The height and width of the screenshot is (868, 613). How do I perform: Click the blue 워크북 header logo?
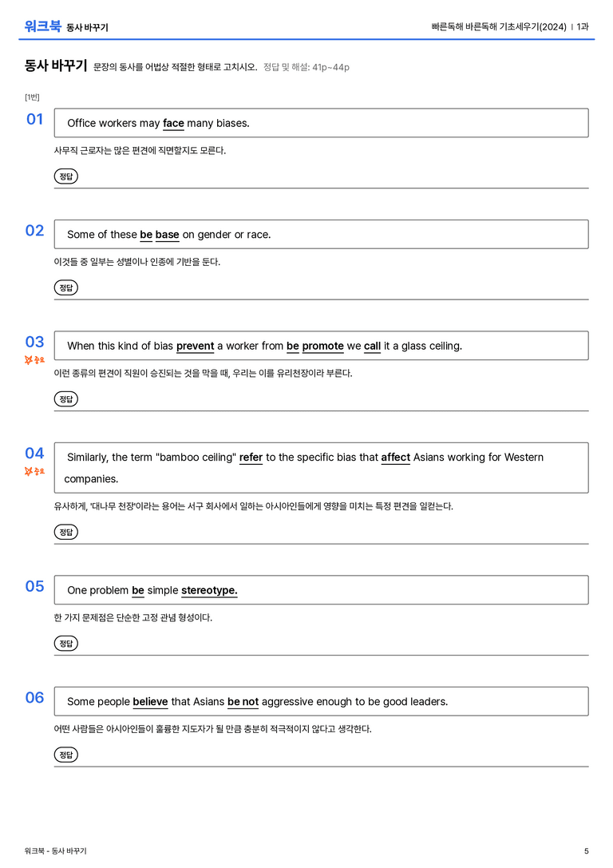pos(42,26)
